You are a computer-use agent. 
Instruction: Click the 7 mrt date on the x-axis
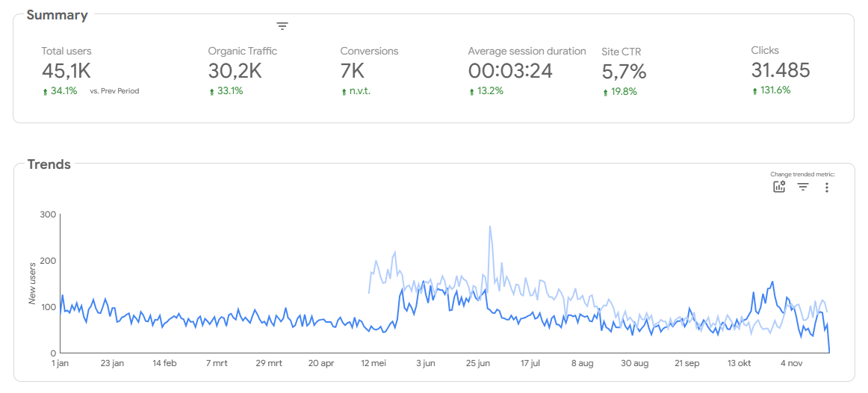tap(217, 364)
